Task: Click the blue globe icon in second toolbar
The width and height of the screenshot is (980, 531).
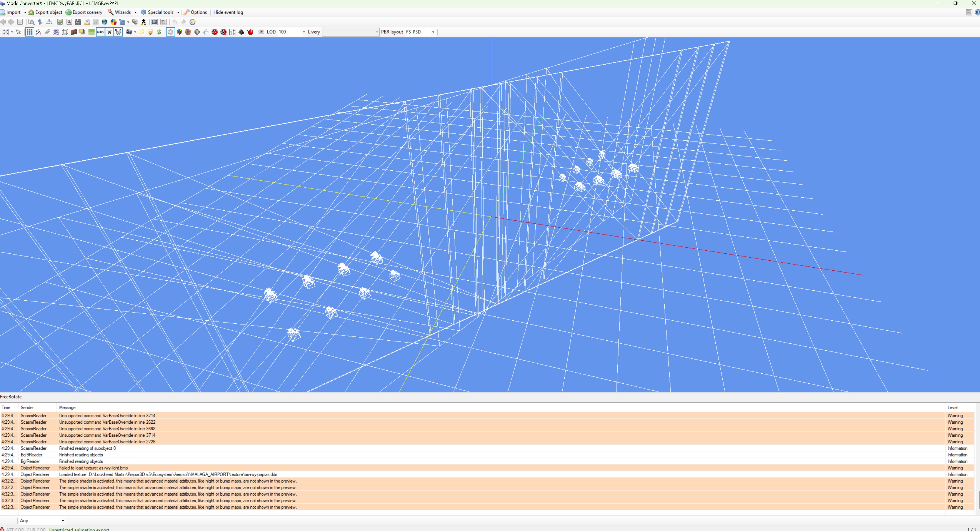Action: [x=105, y=22]
